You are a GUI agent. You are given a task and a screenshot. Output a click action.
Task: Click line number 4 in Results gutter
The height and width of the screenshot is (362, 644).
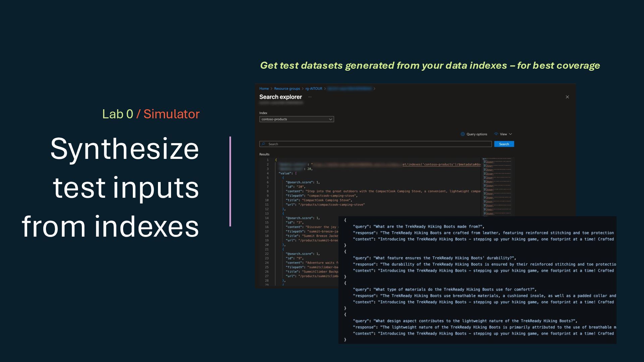coord(267,173)
